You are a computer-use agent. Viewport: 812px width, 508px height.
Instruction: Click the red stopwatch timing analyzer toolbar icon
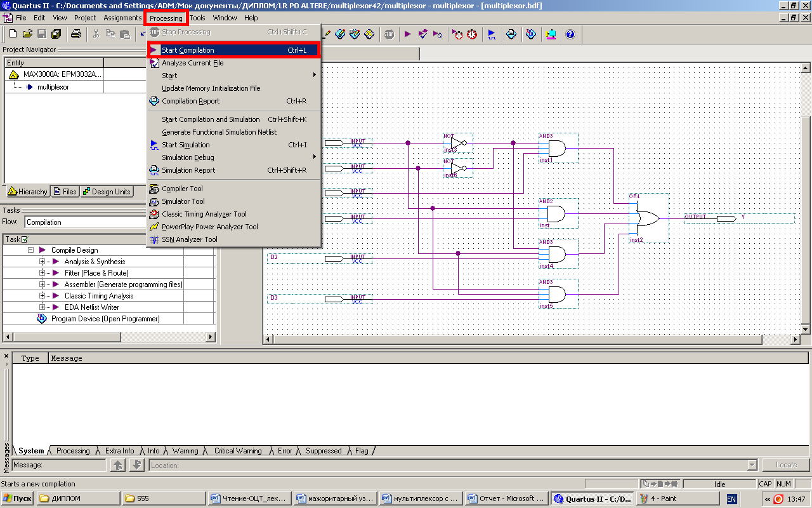point(472,34)
